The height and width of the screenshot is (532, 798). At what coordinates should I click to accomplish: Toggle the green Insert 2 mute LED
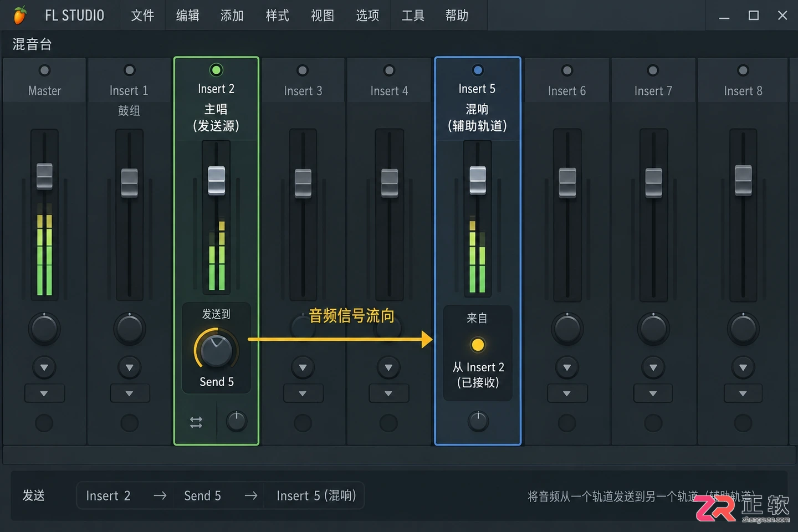[x=216, y=70]
